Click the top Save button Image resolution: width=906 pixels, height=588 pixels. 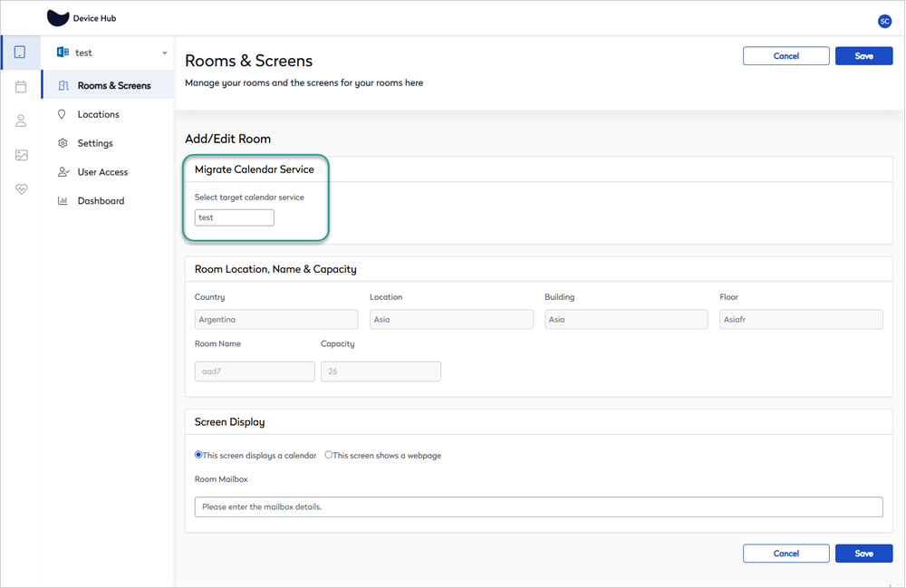(x=863, y=56)
